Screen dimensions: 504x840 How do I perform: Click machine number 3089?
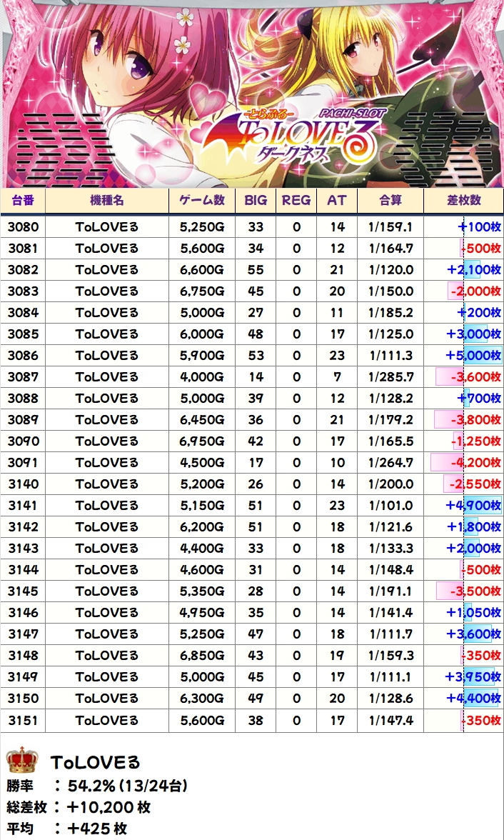tap(23, 420)
